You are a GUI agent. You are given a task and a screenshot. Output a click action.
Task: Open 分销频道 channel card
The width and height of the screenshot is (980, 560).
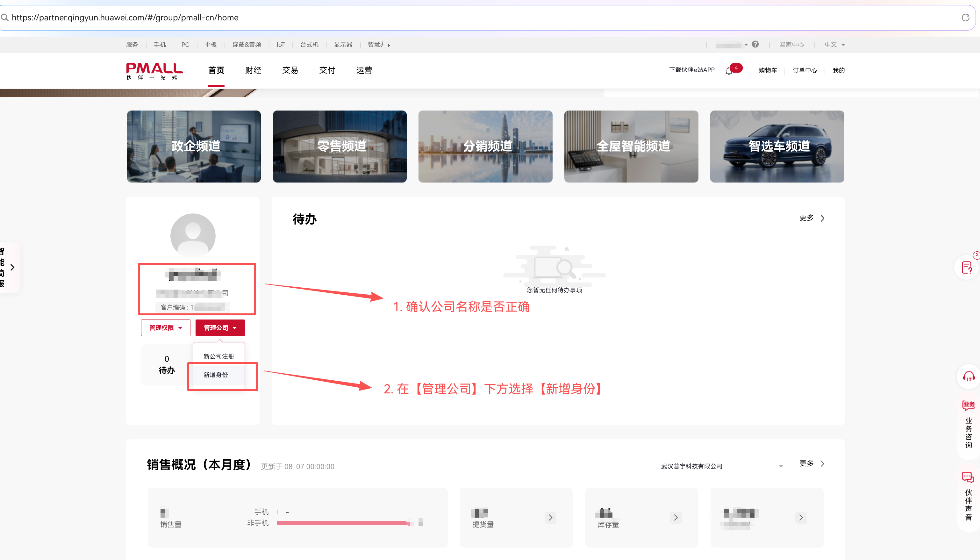(485, 147)
